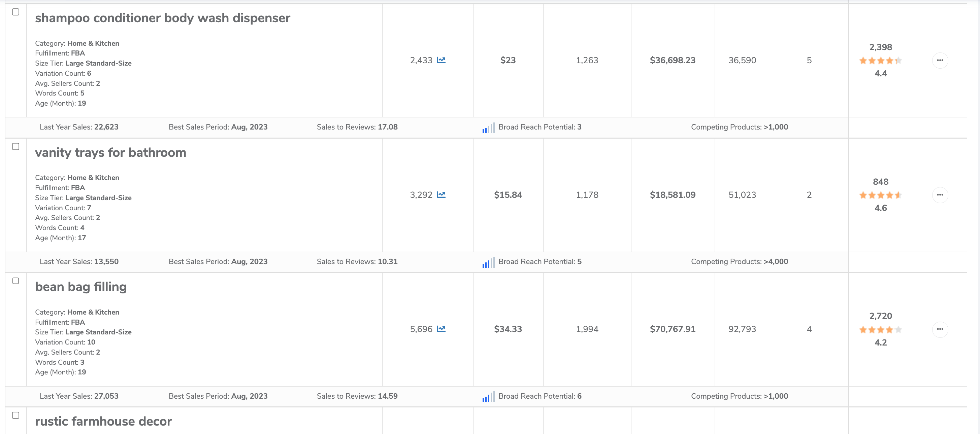Click search volume value 3,292
The height and width of the screenshot is (434, 980).
[x=421, y=194]
